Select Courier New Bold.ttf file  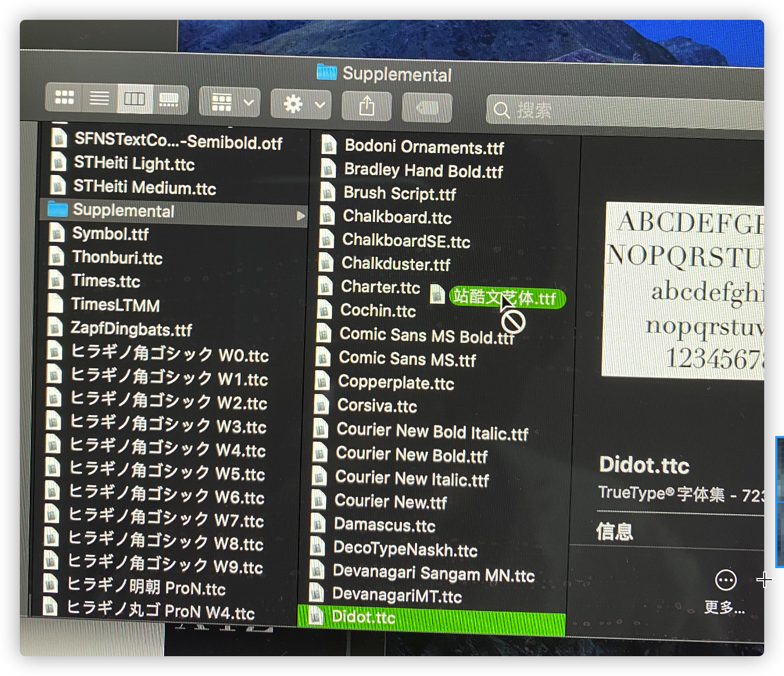coord(411,455)
